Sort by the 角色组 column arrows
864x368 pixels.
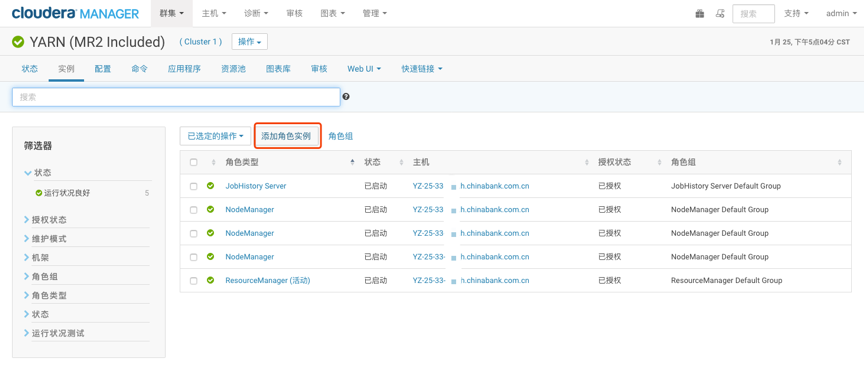(x=840, y=163)
